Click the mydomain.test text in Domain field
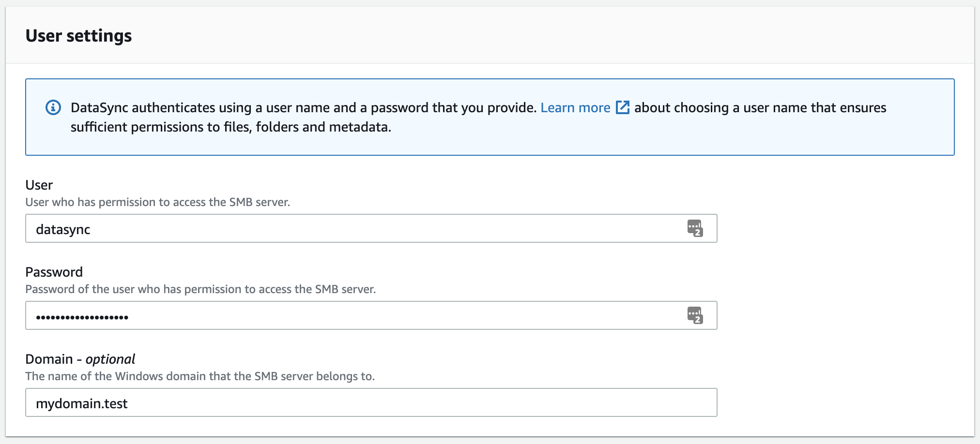 pos(82,403)
